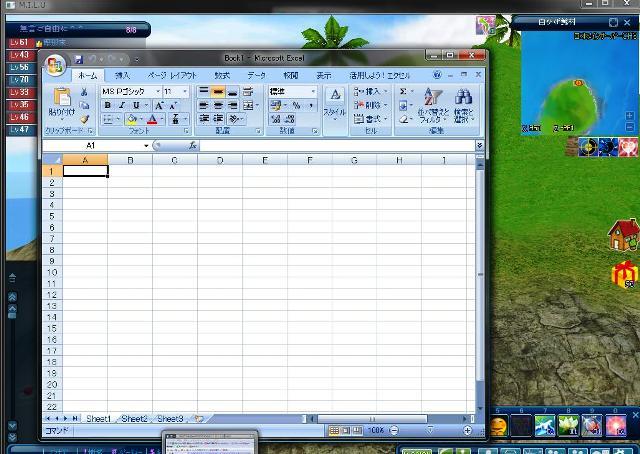
Task: Click the Paste clipboard icon
Action: pos(61,99)
